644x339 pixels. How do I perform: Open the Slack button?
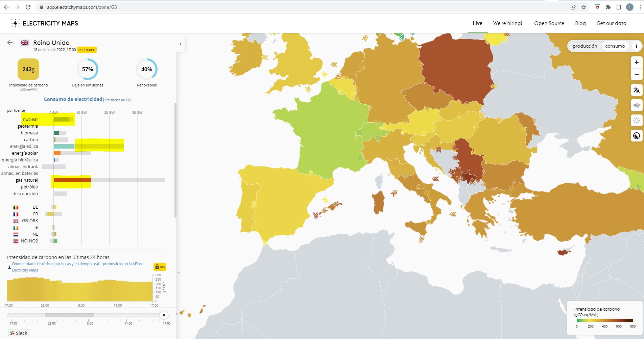point(19,333)
